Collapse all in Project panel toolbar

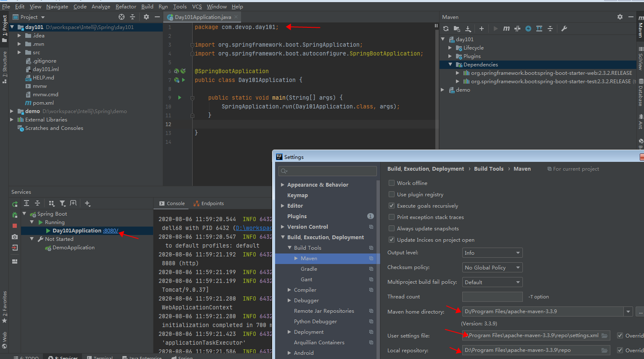[133, 17]
